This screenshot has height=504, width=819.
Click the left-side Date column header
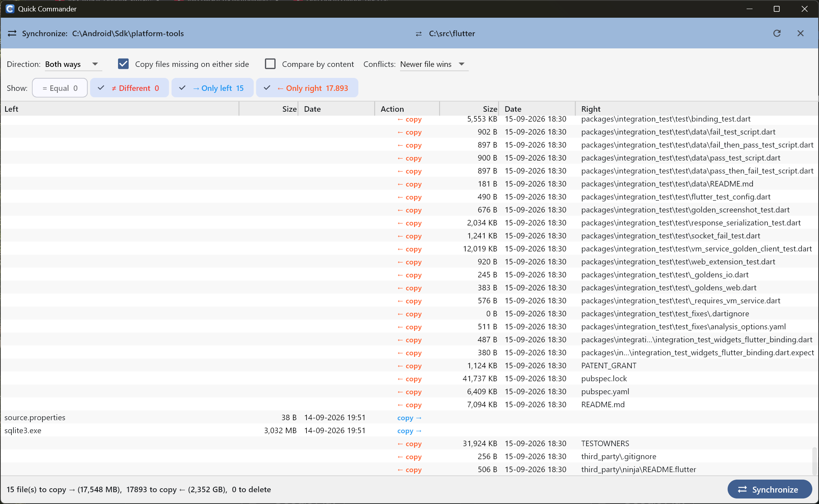pos(337,109)
